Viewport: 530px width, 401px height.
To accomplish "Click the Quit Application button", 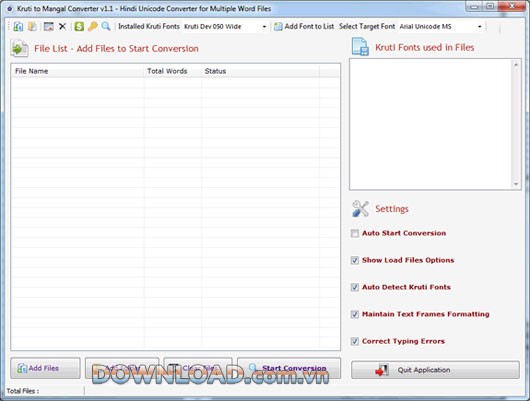I will [x=435, y=370].
